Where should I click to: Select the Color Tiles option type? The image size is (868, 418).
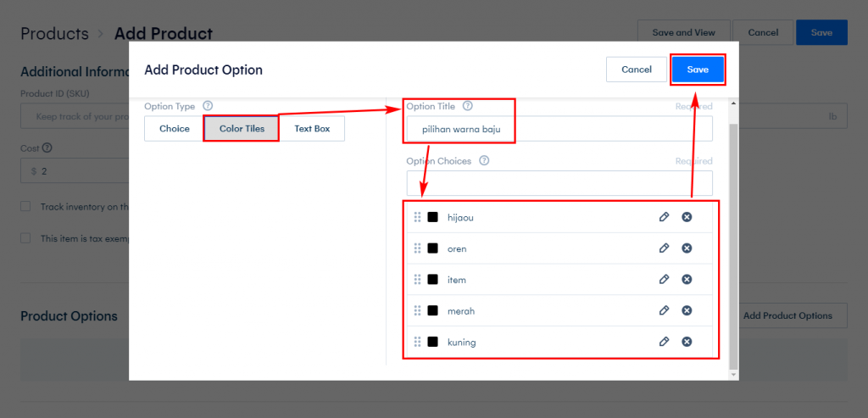click(x=242, y=128)
